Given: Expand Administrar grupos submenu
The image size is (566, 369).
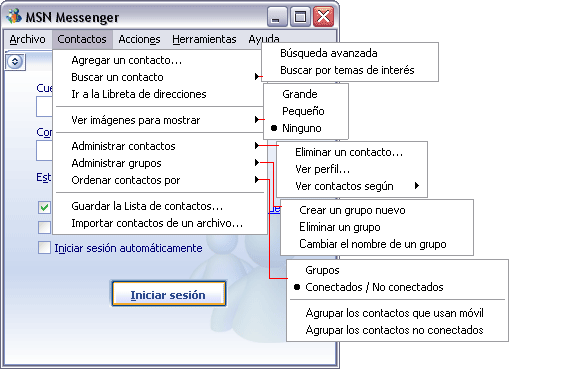Looking at the screenshot, I should pos(160,163).
